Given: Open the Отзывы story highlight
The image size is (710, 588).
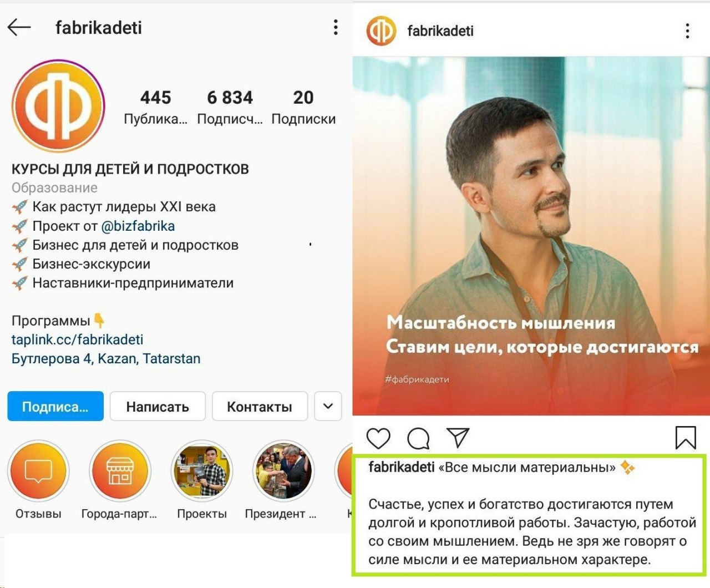Looking at the screenshot, I should tap(38, 471).
